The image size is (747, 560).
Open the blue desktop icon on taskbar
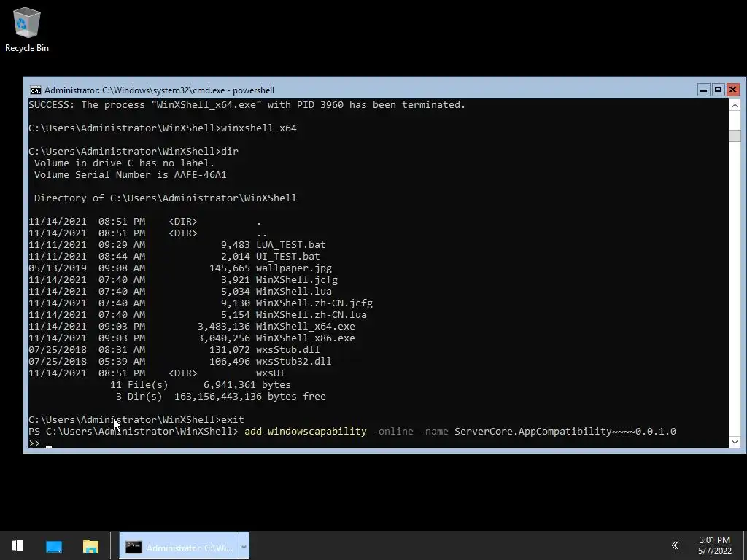[x=54, y=546]
